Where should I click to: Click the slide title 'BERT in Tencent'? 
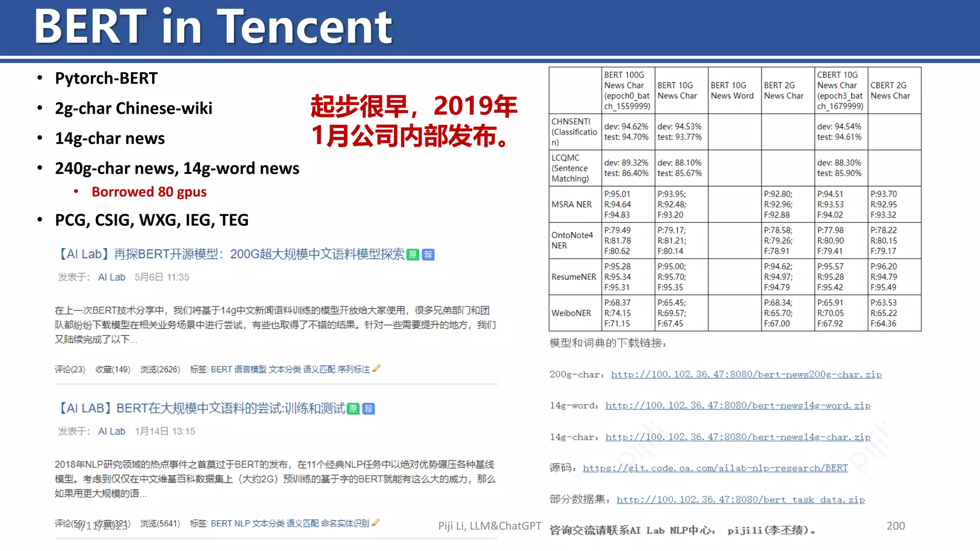[213, 27]
